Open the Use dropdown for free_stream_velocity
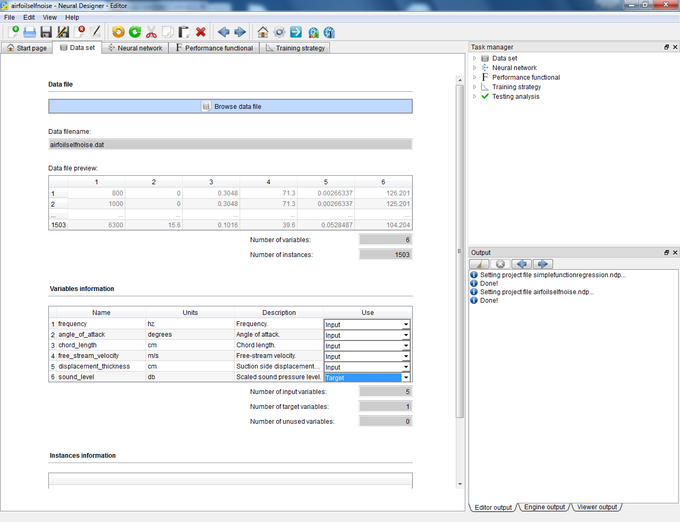Image resolution: width=680 pixels, height=522 pixels. click(x=406, y=356)
